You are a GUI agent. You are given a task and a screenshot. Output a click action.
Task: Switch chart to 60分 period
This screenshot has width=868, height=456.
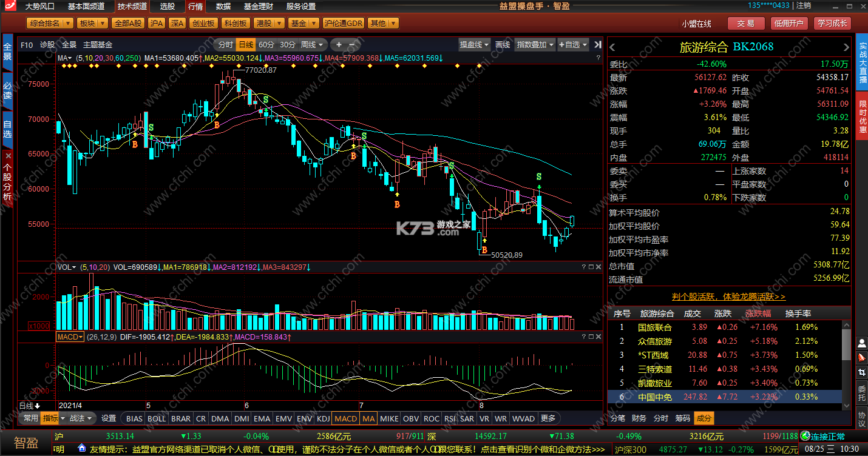pyautogui.click(x=266, y=45)
